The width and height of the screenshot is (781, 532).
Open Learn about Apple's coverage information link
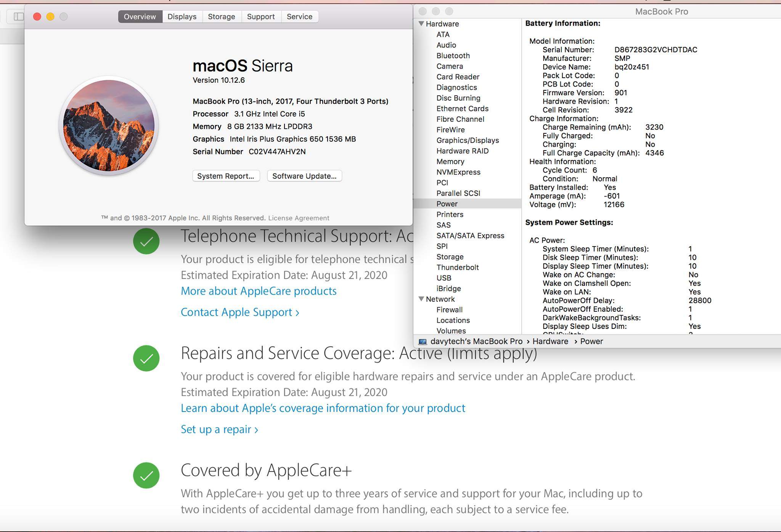click(323, 408)
